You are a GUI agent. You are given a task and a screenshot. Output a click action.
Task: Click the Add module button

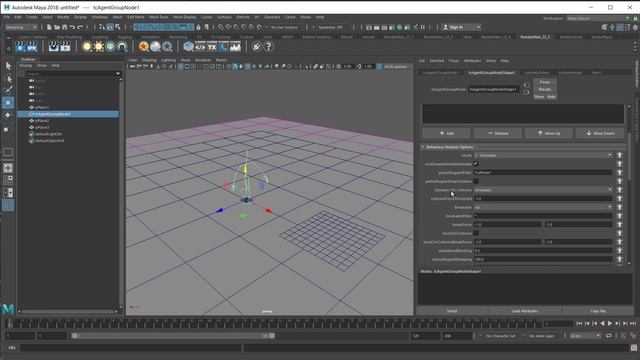(447, 133)
